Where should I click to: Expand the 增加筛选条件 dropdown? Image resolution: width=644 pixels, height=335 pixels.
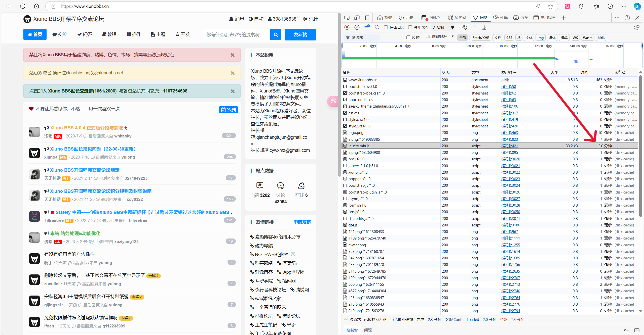[x=440, y=37]
